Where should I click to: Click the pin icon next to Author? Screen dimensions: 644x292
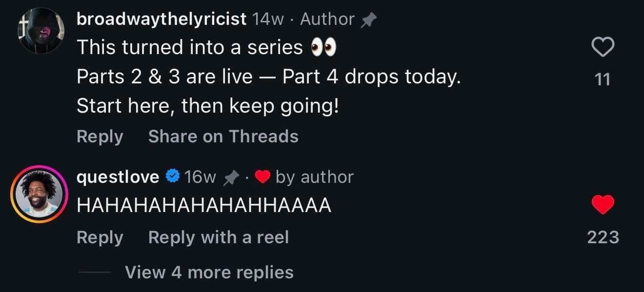(x=368, y=20)
